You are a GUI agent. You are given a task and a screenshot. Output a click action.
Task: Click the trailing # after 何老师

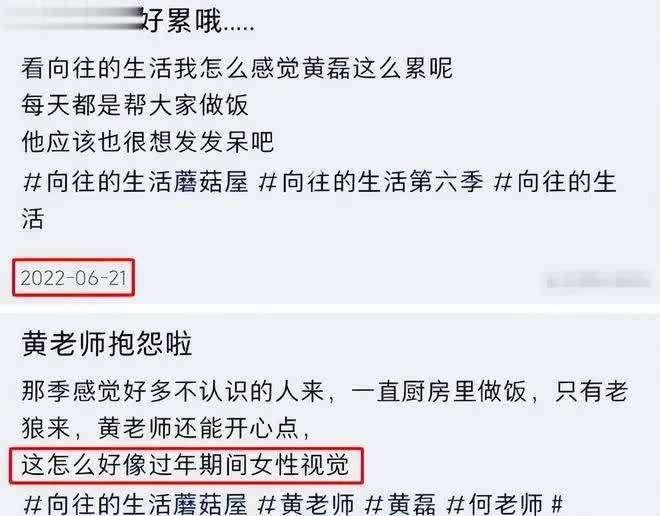[x=557, y=504]
